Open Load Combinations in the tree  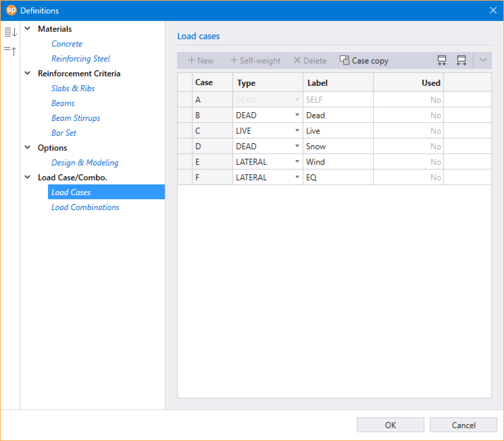(x=85, y=207)
